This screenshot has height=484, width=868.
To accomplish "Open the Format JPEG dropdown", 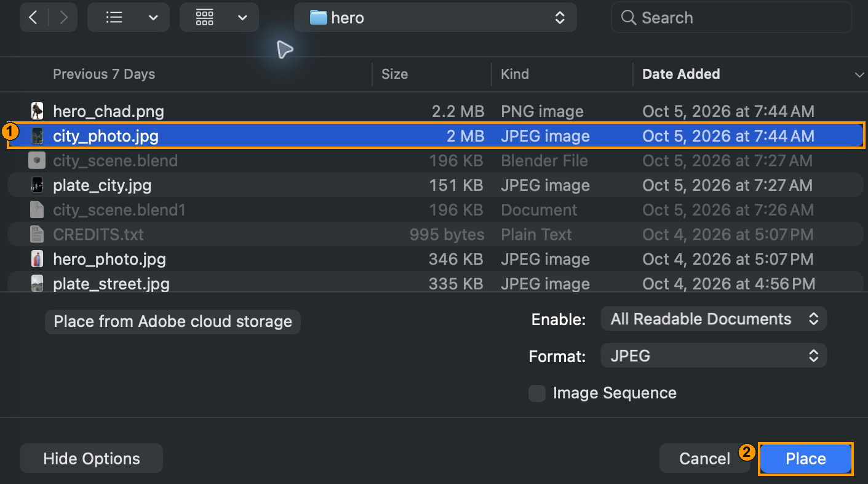I will (x=714, y=356).
